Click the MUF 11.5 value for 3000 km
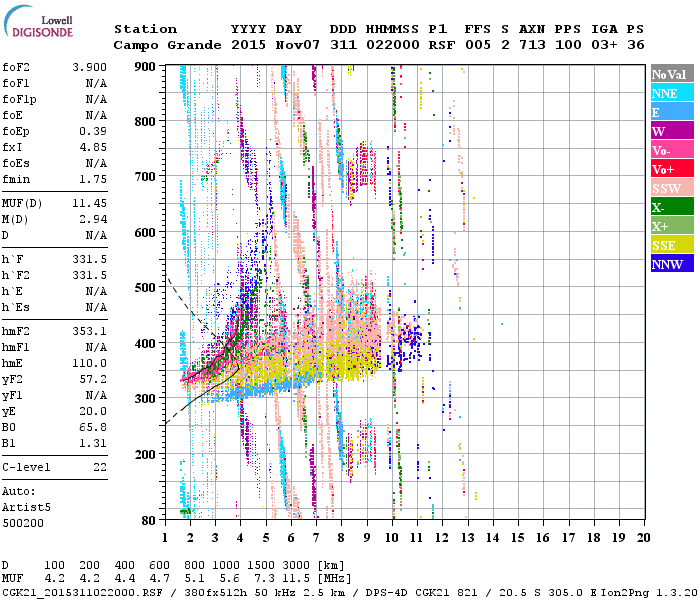This screenshot has height=600, width=700. point(296,579)
